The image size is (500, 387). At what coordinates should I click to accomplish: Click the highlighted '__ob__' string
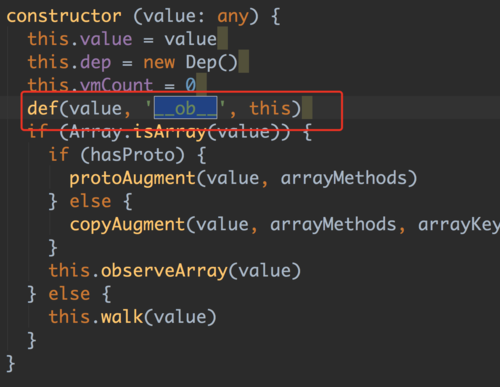point(186,108)
